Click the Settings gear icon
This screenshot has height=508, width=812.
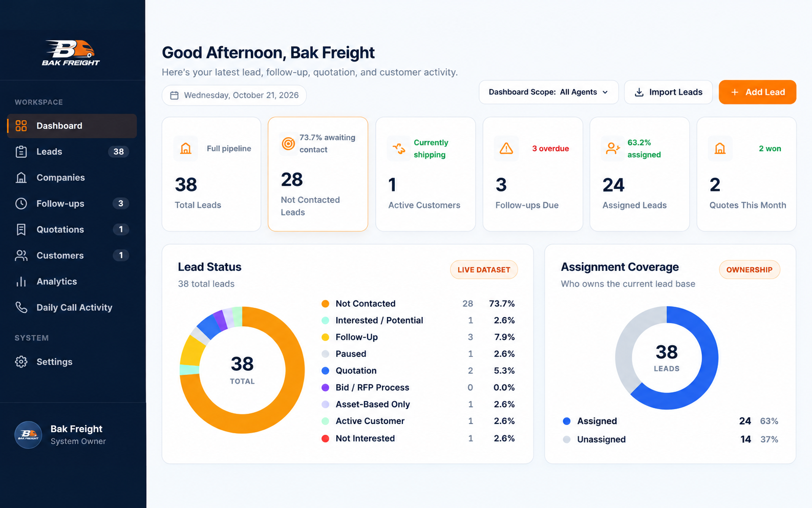pos(21,362)
